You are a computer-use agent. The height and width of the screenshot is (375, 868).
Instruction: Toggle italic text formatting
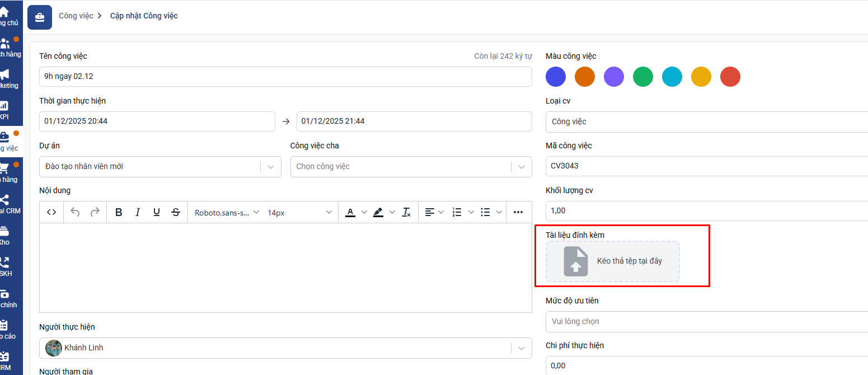click(138, 212)
